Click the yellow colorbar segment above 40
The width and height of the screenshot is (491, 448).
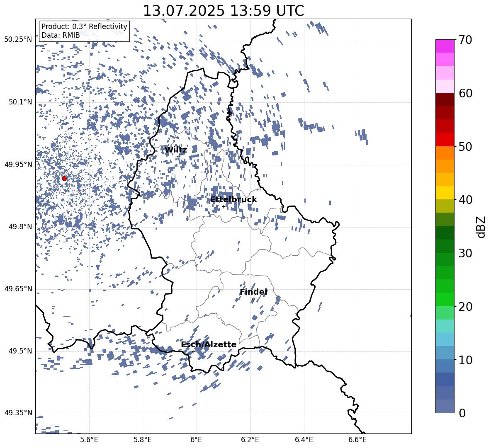click(445, 193)
